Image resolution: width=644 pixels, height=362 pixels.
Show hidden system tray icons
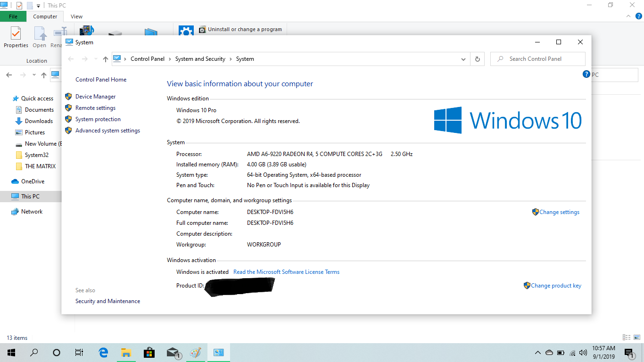coord(538,353)
